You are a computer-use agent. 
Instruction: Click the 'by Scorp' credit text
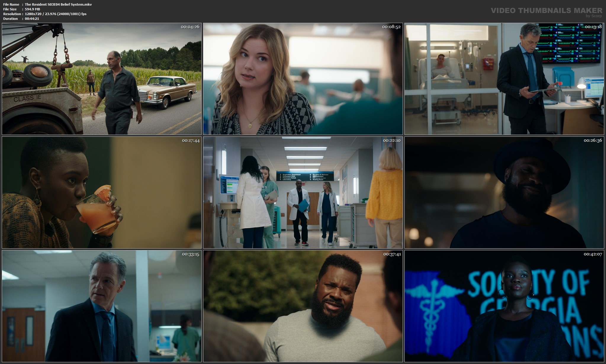coord(594,16)
